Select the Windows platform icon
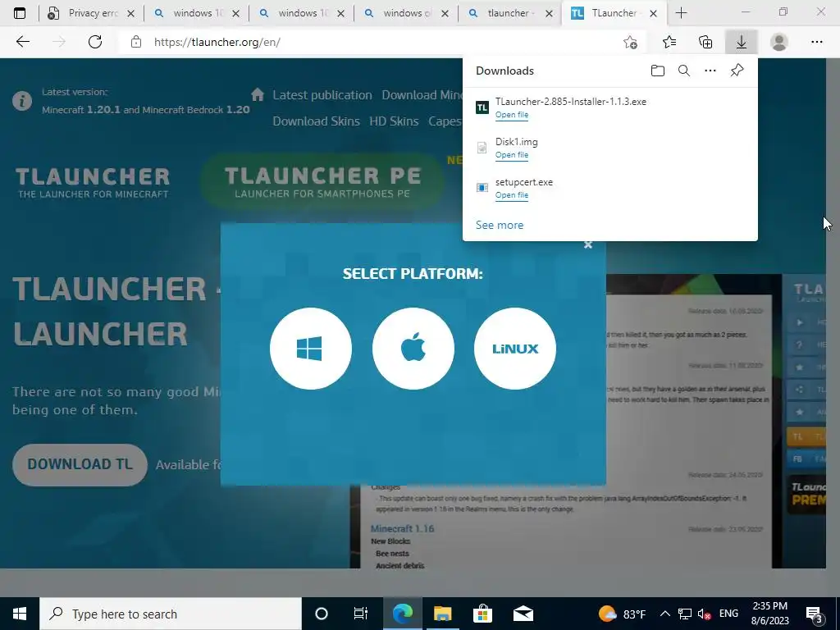This screenshot has width=840, height=630. (311, 348)
